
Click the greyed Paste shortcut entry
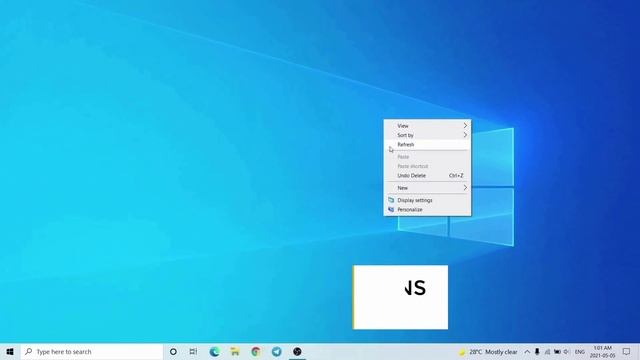click(427, 166)
